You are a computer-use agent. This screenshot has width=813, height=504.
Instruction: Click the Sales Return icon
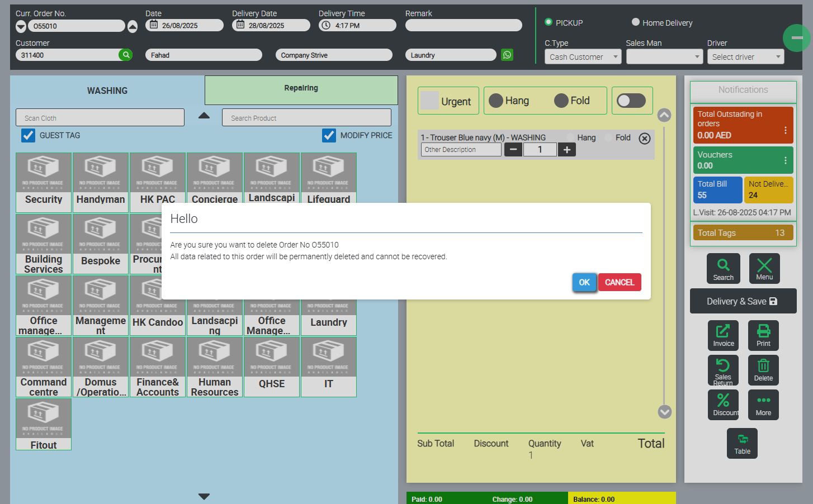tap(723, 370)
